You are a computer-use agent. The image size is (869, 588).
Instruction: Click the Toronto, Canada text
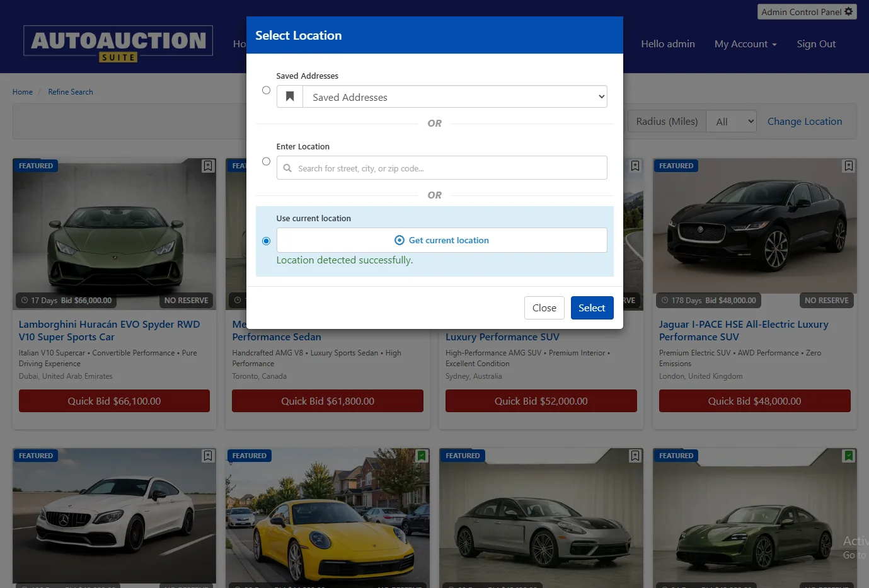pyautogui.click(x=259, y=376)
